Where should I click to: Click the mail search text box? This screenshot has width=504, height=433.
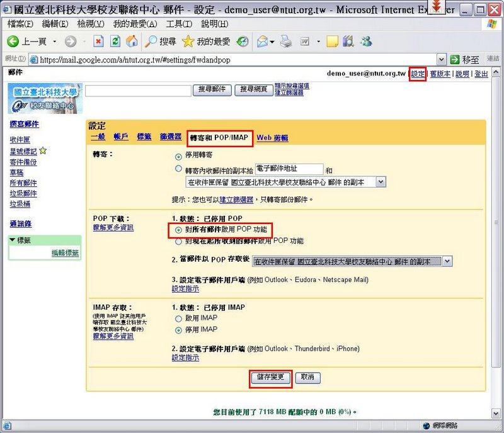138,91
